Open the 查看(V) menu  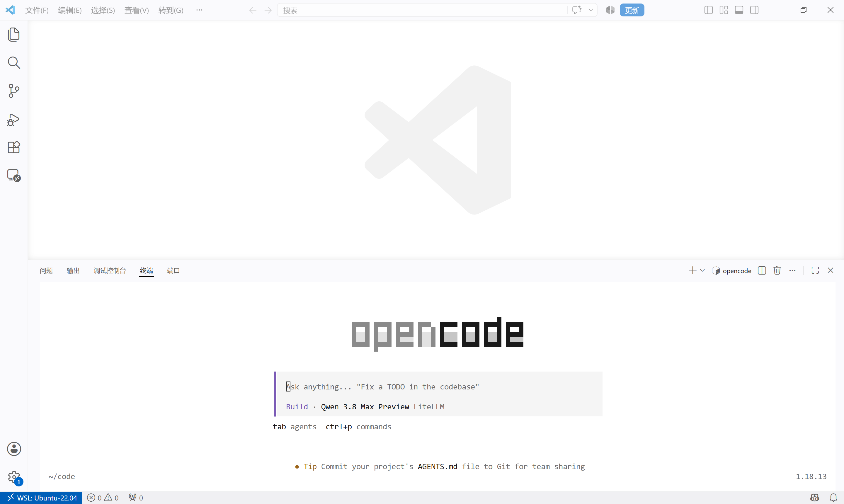tap(137, 10)
